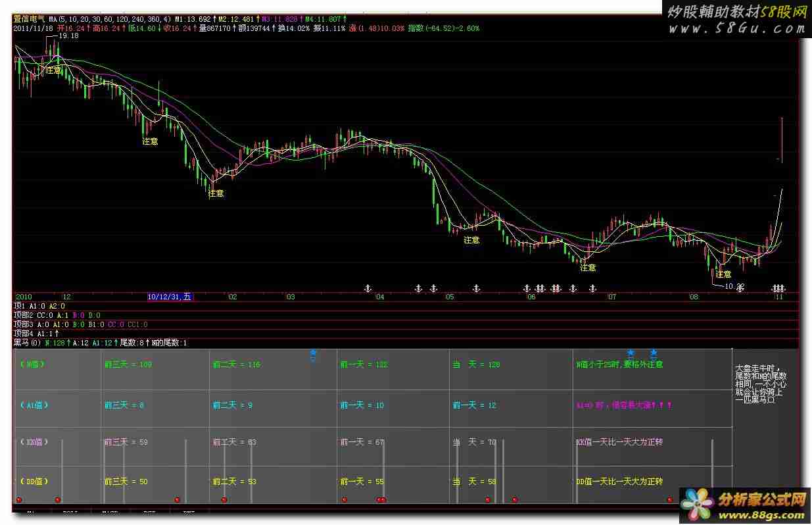Click the ( DD值 ) row header
Screen dimensions: 812x525
[35, 482]
